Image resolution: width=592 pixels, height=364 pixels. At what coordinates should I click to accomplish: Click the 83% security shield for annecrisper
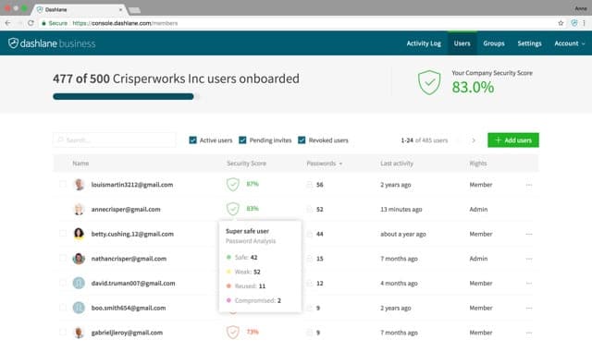tap(233, 209)
